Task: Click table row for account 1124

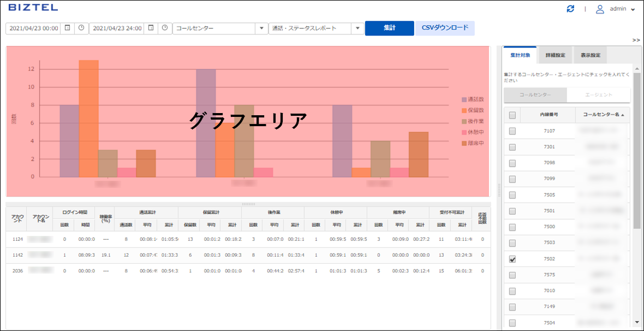Action: [248, 239]
